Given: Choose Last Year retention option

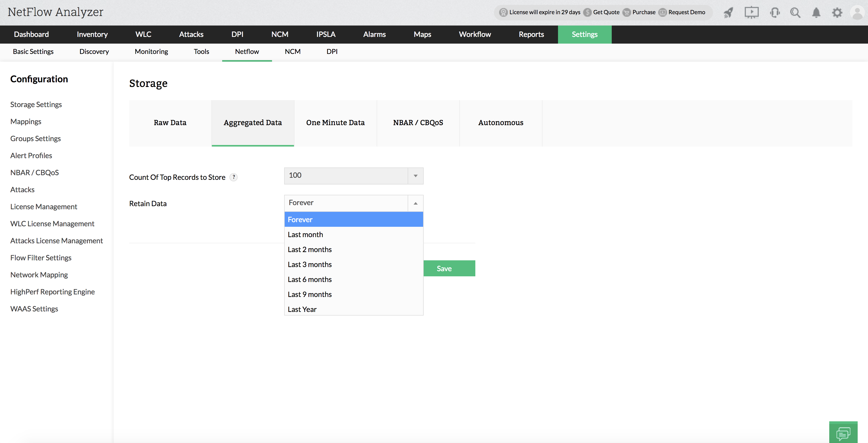Looking at the screenshot, I should [x=302, y=309].
